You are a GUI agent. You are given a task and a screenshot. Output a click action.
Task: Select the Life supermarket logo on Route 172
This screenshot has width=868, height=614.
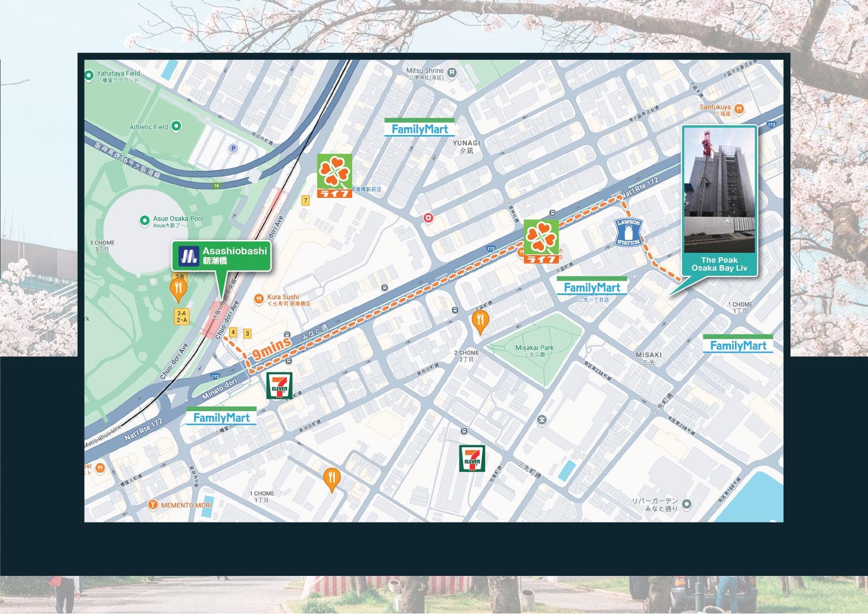tap(542, 241)
